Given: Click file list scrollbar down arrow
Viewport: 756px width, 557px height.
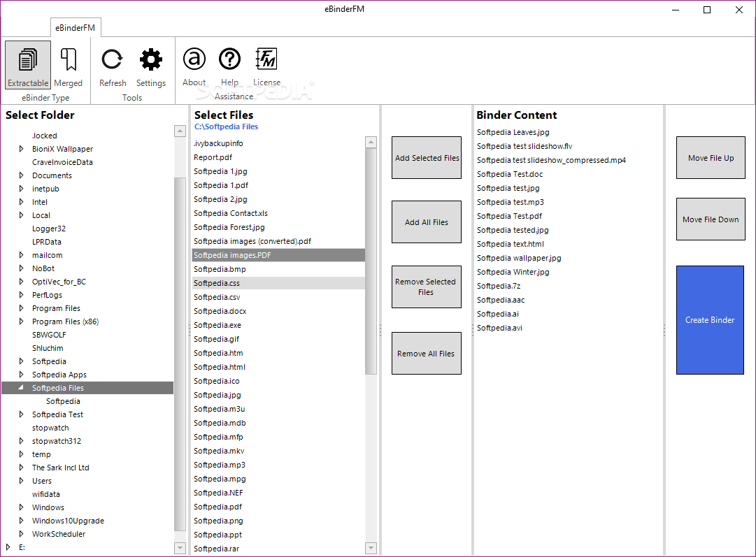Looking at the screenshot, I should click(x=371, y=548).
